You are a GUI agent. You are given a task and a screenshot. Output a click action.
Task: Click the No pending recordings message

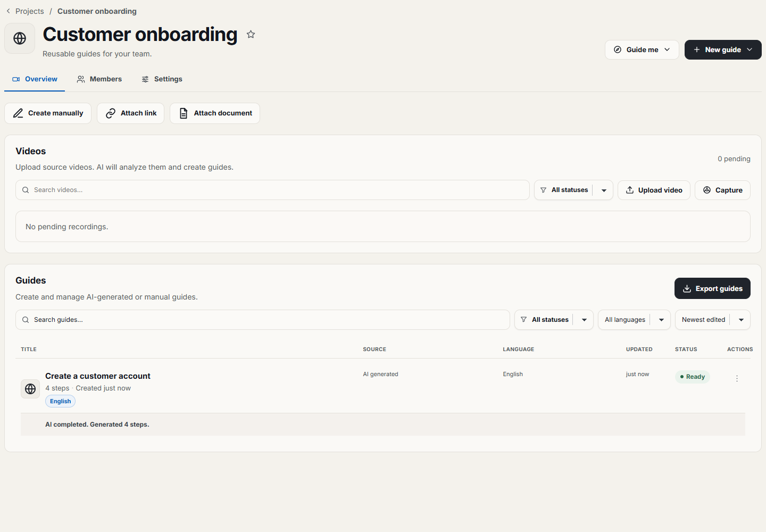(x=67, y=227)
